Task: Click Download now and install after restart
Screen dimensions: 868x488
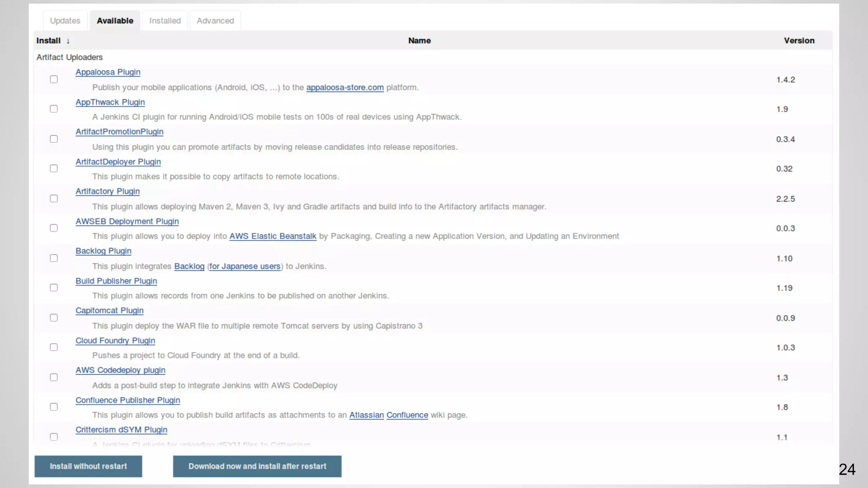Action: tap(257, 466)
